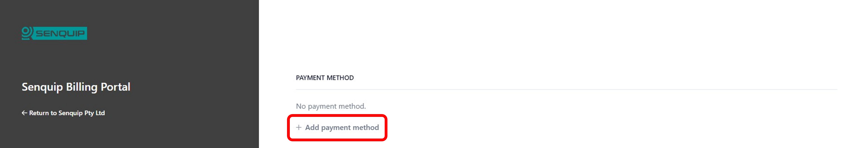The height and width of the screenshot is (148, 868).
Task: Click the word 'Senquip' in the Billing Portal title
Action: coord(42,87)
